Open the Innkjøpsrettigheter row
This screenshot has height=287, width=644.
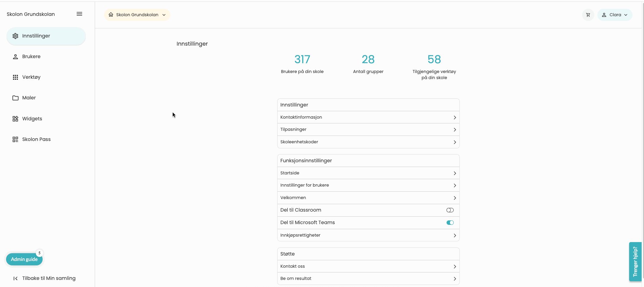(x=368, y=235)
